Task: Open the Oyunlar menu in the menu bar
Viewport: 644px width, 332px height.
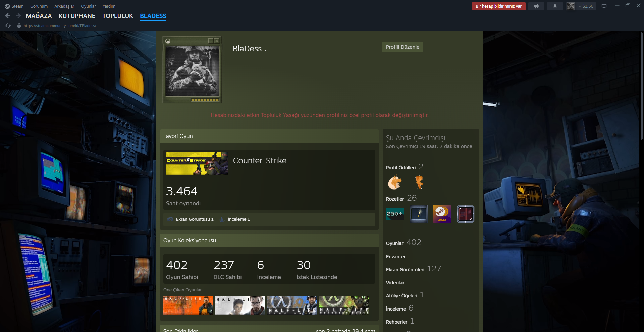Action: tap(88, 6)
